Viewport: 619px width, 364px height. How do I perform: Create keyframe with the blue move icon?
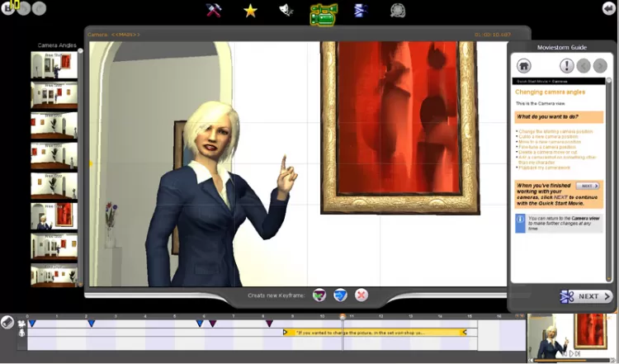340,295
